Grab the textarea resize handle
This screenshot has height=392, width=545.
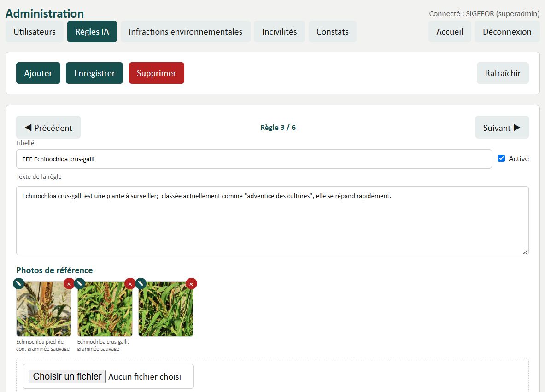click(526, 252)
